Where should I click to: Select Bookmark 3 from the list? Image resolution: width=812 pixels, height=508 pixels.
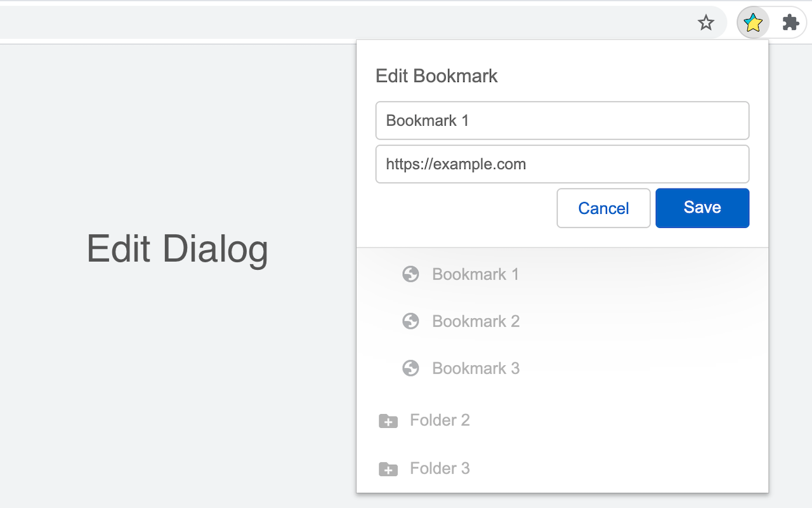(475, 368)
